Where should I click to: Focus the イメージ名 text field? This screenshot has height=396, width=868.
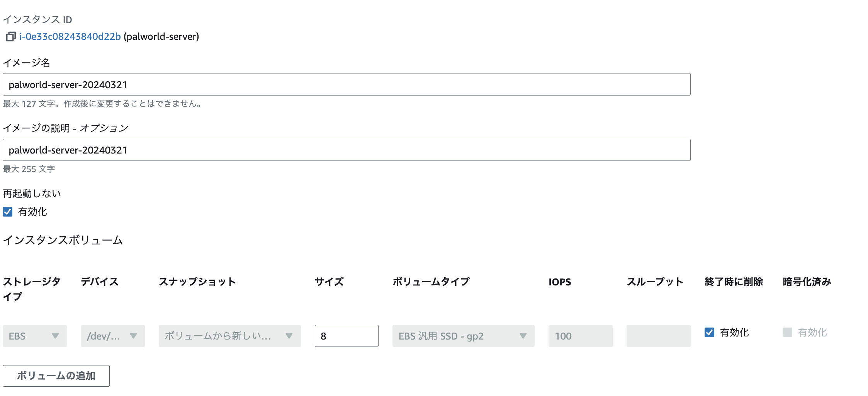click(x=346, y=84)
